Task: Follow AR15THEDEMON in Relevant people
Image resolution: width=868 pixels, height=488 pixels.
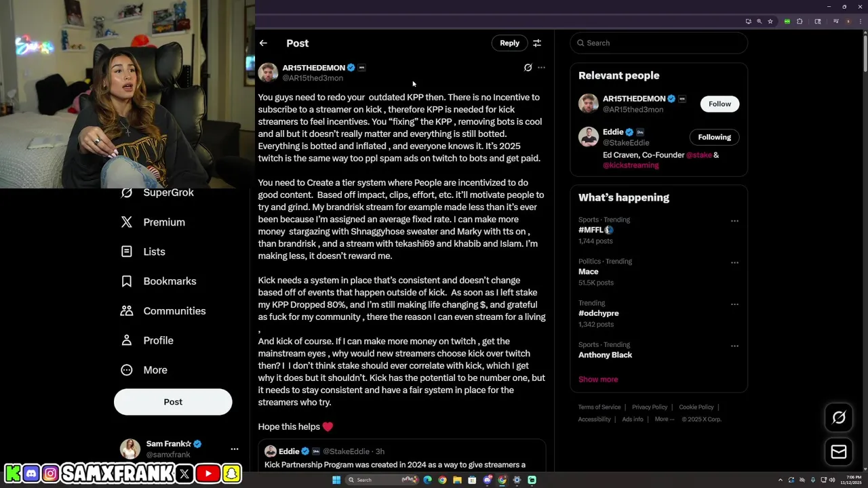Action: click(x=719, y=104)
